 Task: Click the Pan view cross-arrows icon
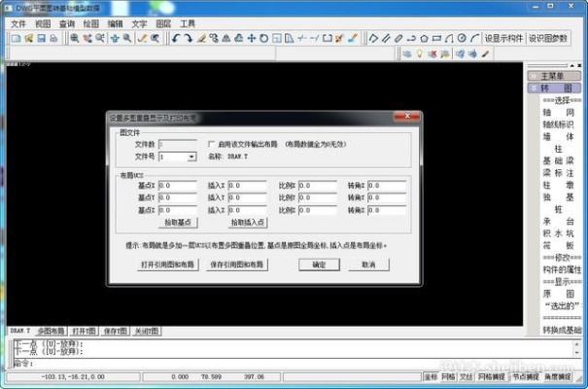coord(115,38)
